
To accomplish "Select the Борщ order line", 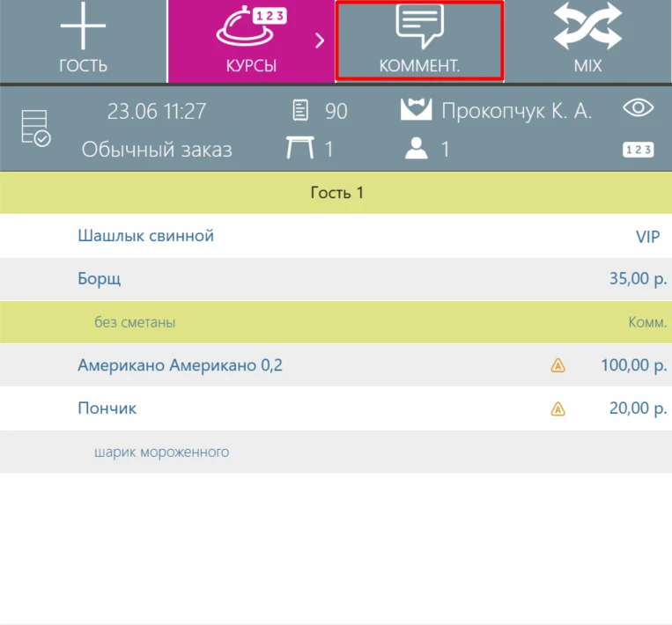I will 336,279.
